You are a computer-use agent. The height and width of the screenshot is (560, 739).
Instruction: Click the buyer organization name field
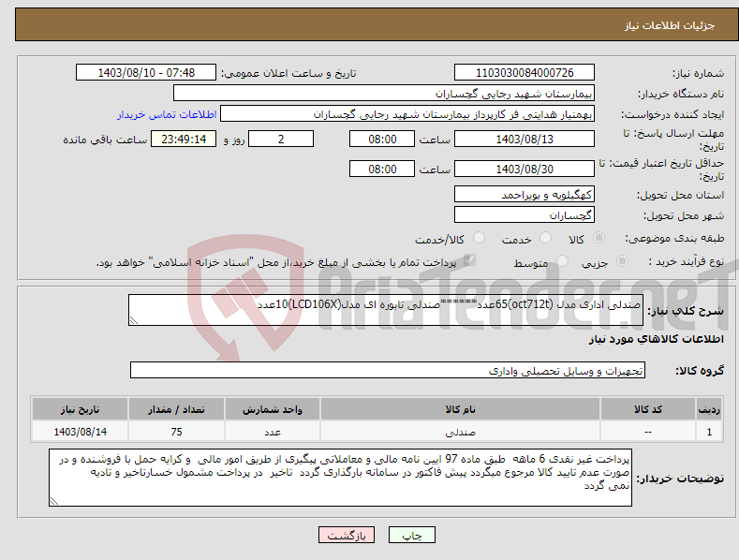click(384, 94)
